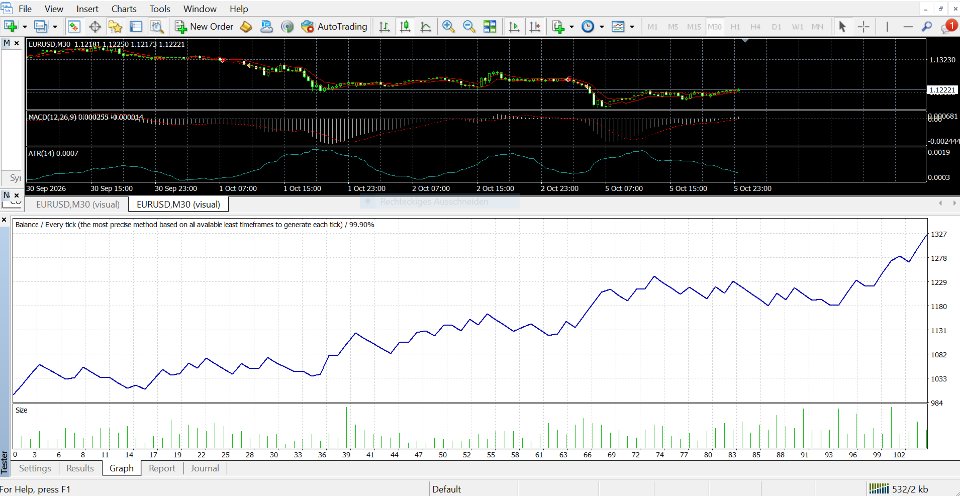Click the New Order button

[204, 26]
